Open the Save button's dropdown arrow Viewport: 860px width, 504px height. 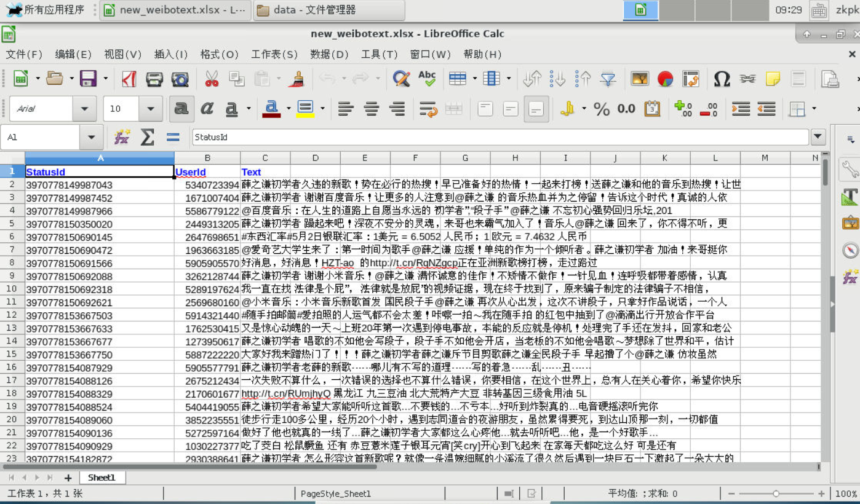click(x=105, y=78)
